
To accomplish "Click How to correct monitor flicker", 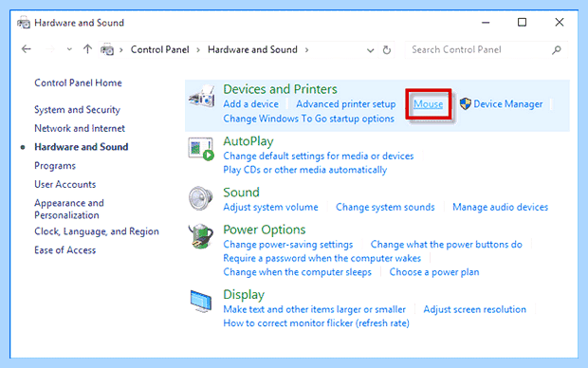I will (316, 323).
